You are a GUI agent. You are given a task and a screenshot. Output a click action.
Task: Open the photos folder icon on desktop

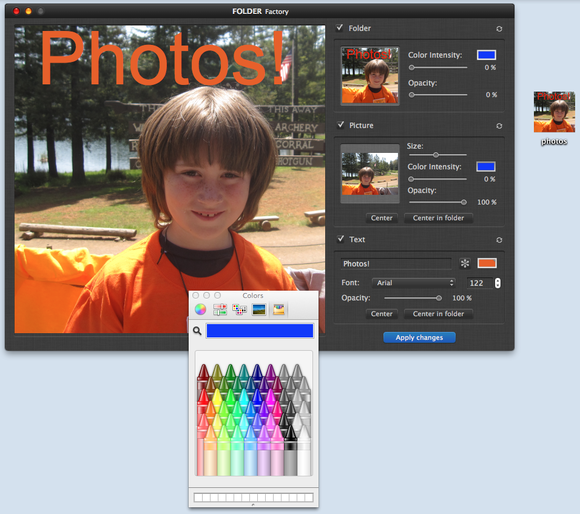click(554, 112)
